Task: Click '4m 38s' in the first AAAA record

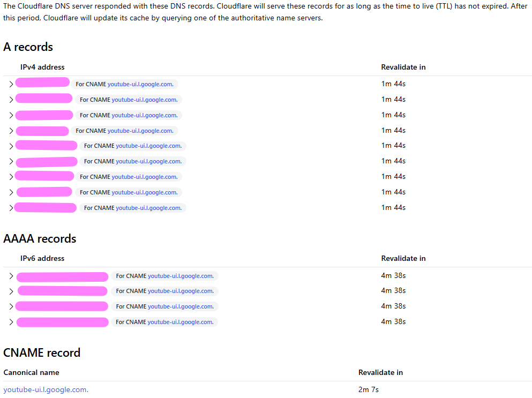Action: pos(393,275)
